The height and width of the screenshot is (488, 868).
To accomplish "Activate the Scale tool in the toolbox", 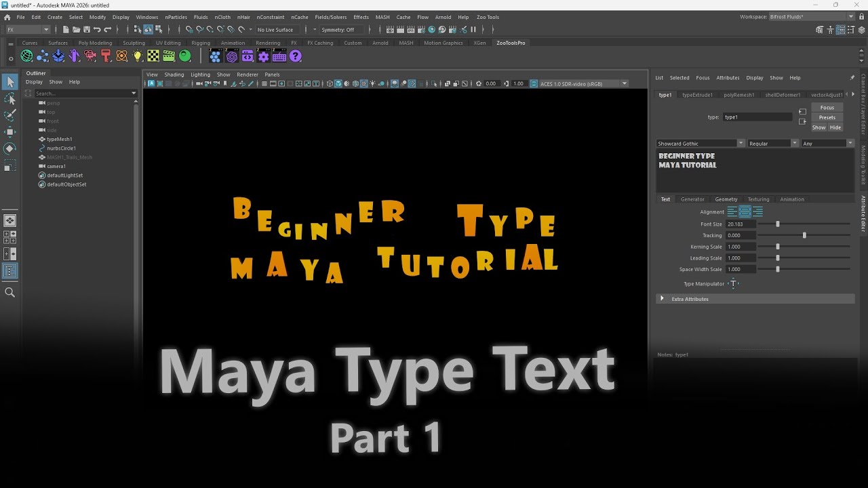I will pyautogui.click(x=10, y=165).
